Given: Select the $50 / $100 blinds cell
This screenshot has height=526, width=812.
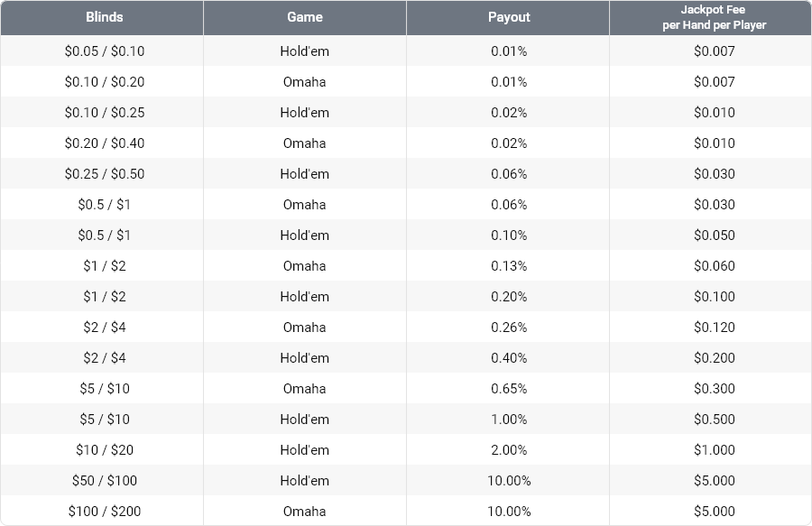Looking at the screenshot, I should point(105,481).
